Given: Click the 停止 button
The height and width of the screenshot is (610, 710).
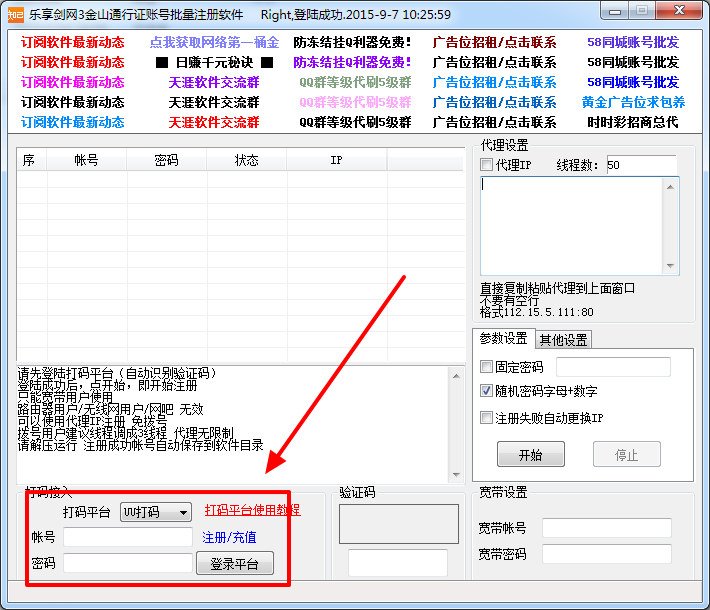Looking at the screenshot, I should (627, 454).
